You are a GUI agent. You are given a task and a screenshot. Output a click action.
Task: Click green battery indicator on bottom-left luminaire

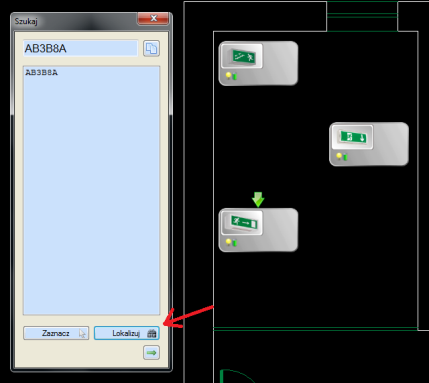(235, 243)
